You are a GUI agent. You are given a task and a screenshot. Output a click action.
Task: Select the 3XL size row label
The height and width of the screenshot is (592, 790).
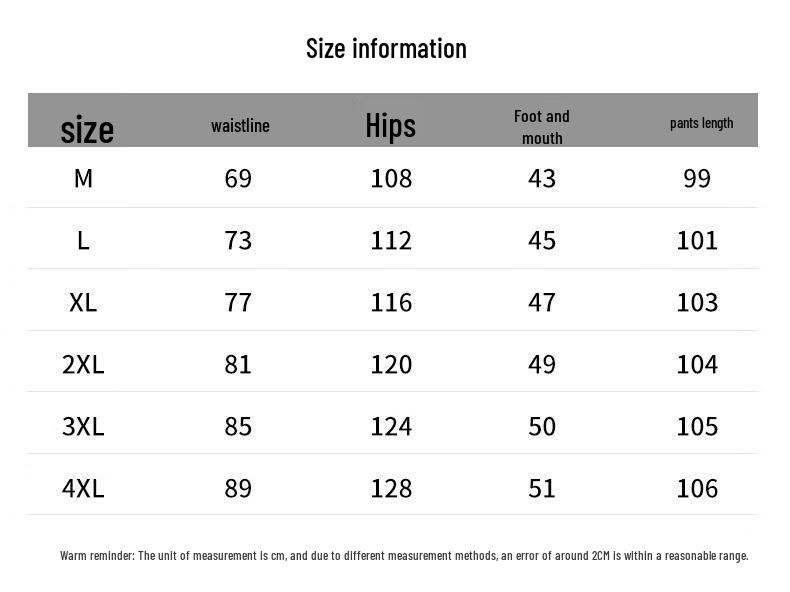(x=84, y=427)
